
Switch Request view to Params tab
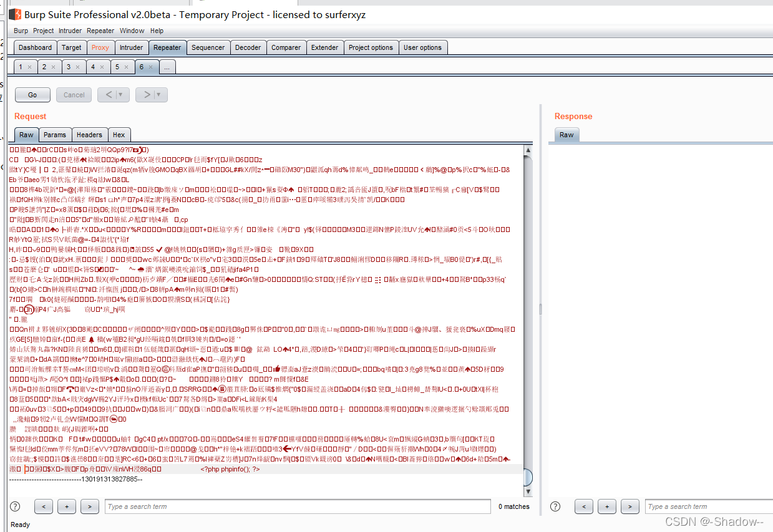pyautogui.click(x=55, y=135)
